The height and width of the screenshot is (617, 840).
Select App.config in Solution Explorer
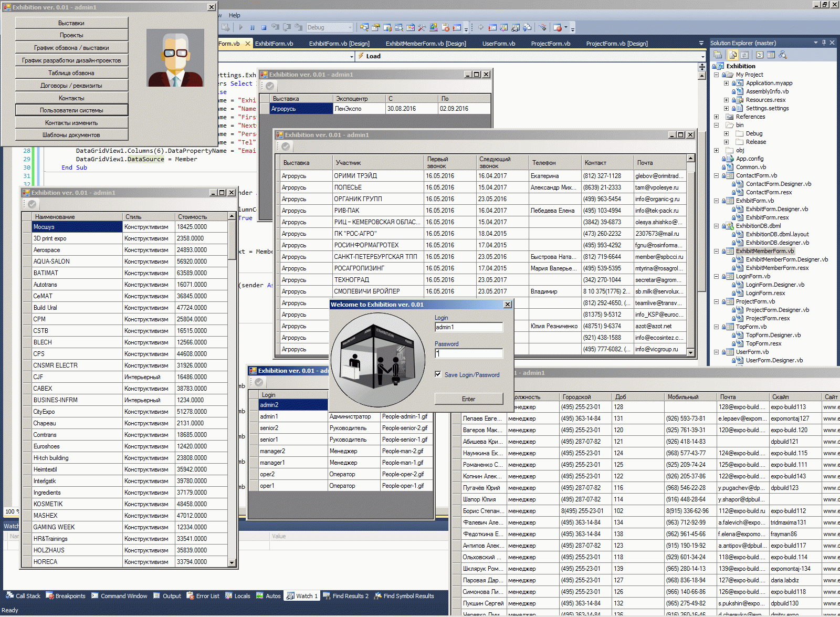click(x=749, y=159)
